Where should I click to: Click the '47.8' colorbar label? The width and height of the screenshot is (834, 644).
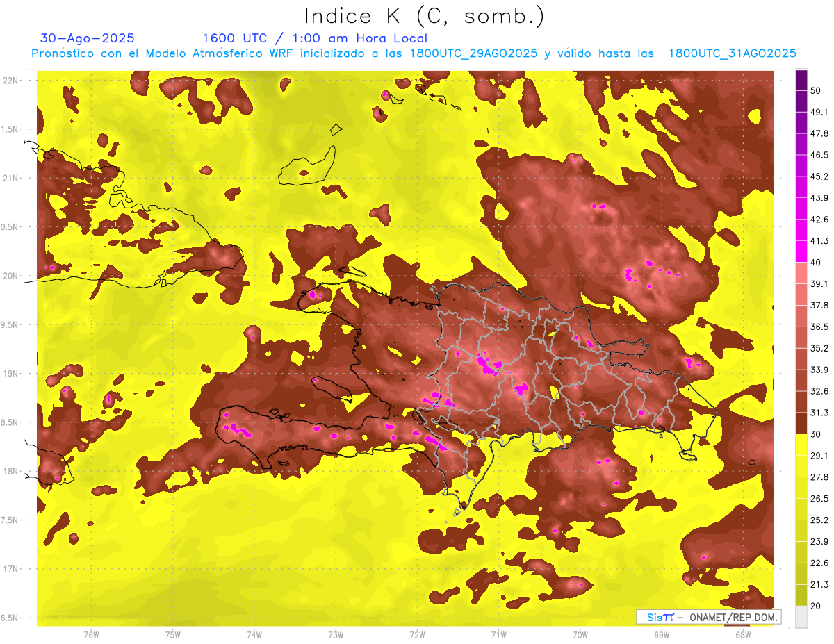click(819, 133)
